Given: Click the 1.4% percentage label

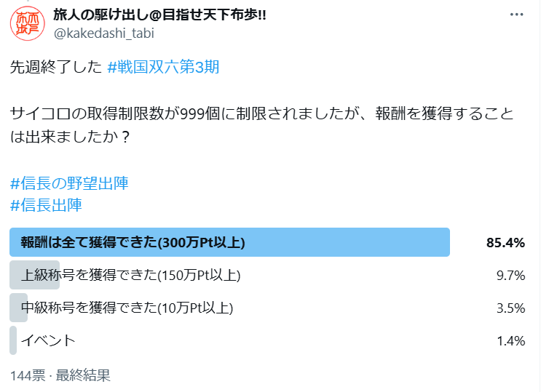Looking at the screenshot, I should [x=510, y=340].
